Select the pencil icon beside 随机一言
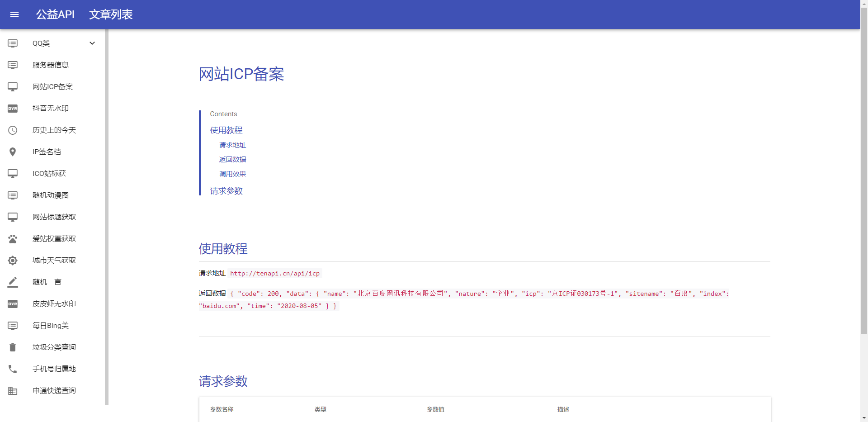The width and height of the screenshot is (868, 422). [x=12, y=282]
